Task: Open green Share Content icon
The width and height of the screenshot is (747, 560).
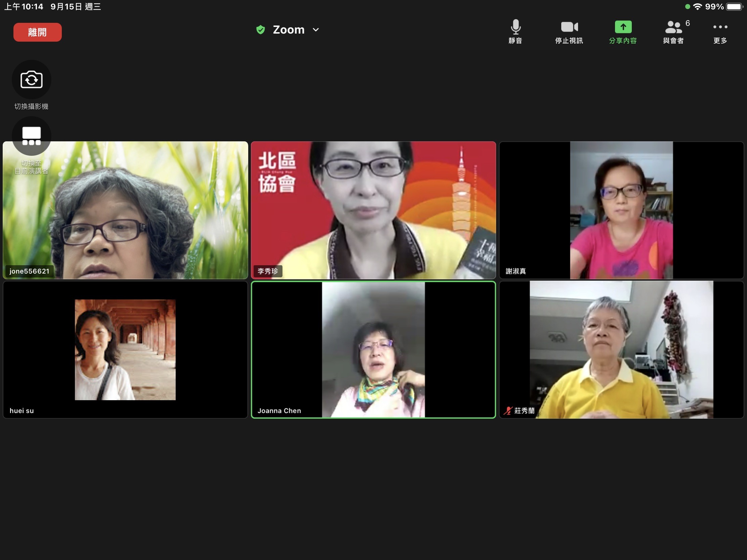Action: pos(623,27)
